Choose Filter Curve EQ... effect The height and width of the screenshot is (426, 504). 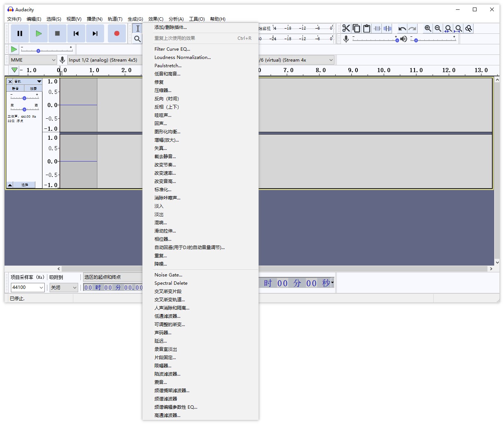[x=200, y=49]
